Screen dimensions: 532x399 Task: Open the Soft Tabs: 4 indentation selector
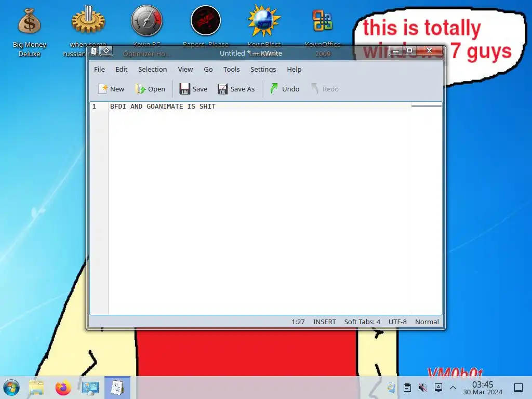[x=362, y=322]
